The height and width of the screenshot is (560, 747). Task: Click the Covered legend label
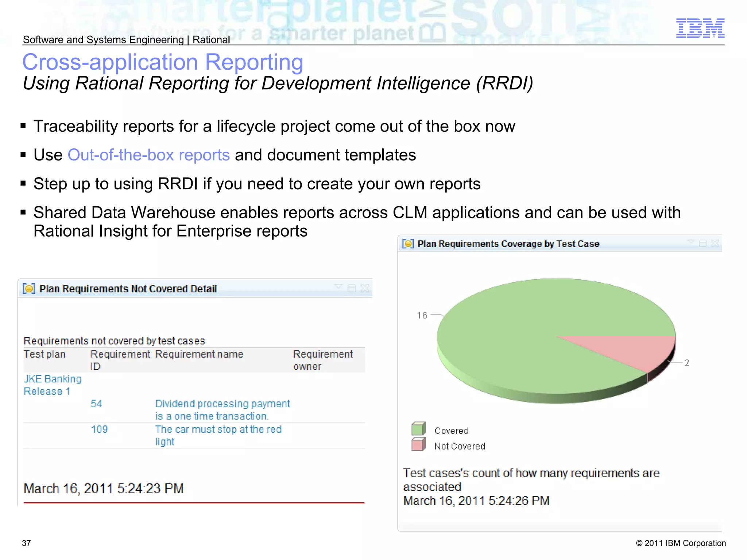pos(451,431)
